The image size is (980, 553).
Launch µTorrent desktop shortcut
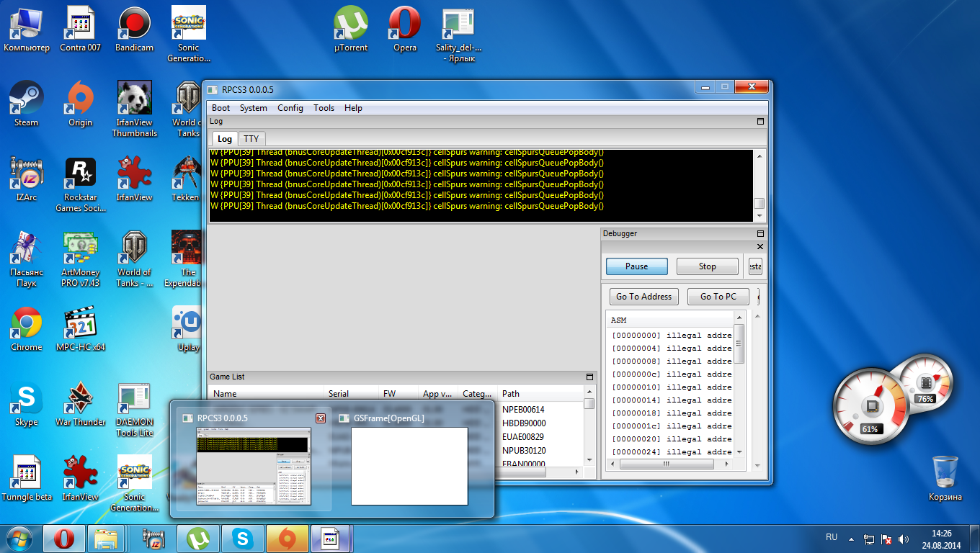(351, 29)
